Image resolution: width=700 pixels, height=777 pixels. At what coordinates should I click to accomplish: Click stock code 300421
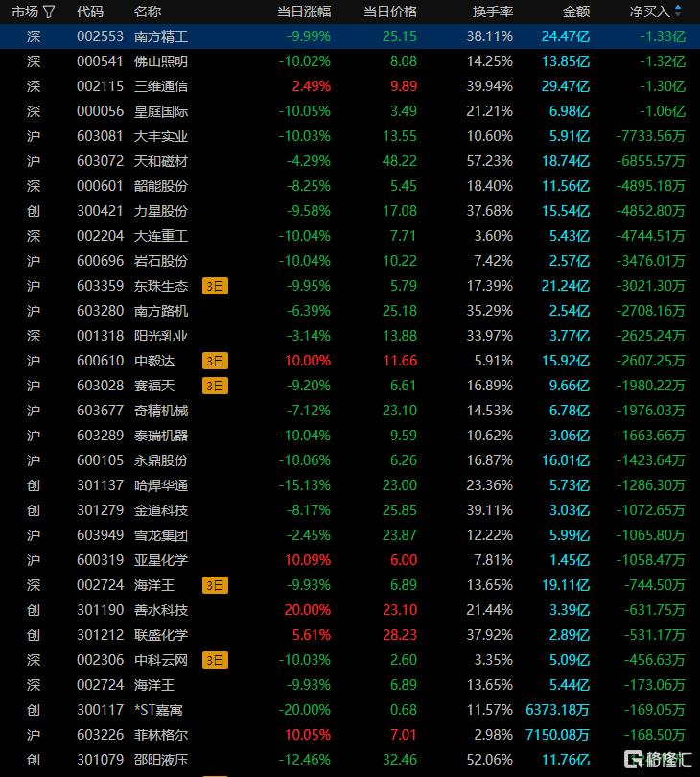pyautogui.click(x=100, y=211)
